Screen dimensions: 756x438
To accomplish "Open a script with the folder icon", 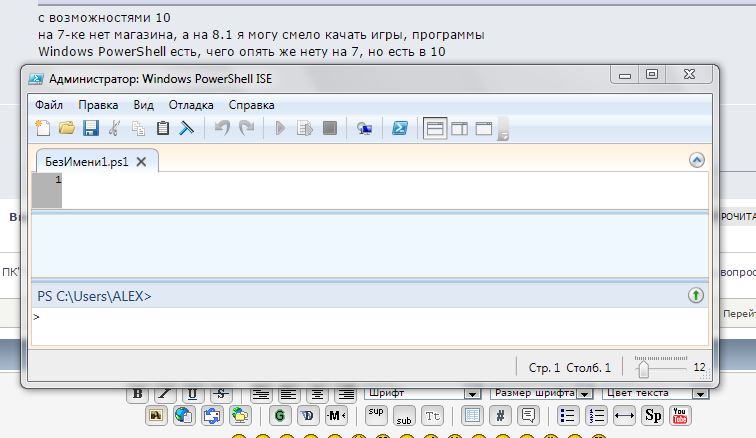I will pyautogui.click(x=67, y=128).
